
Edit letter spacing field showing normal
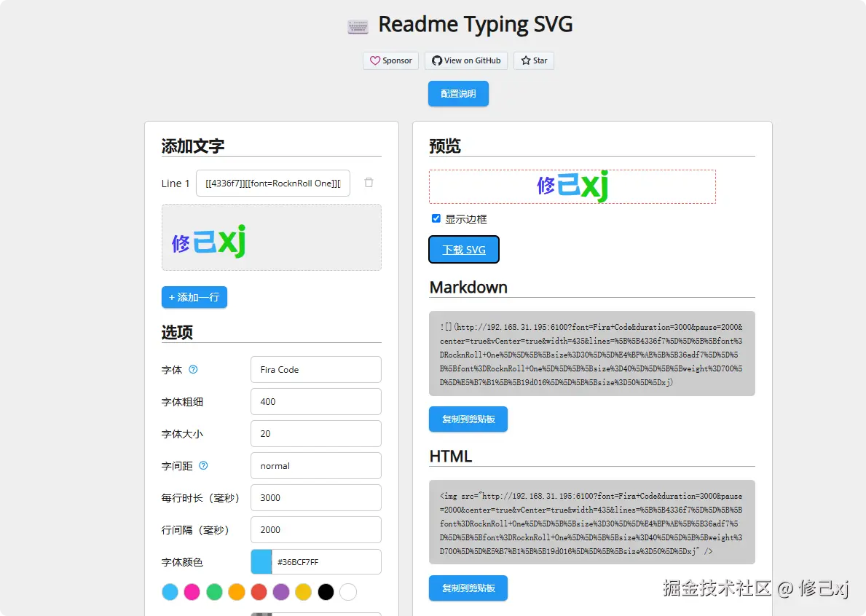tap(316, 465)
